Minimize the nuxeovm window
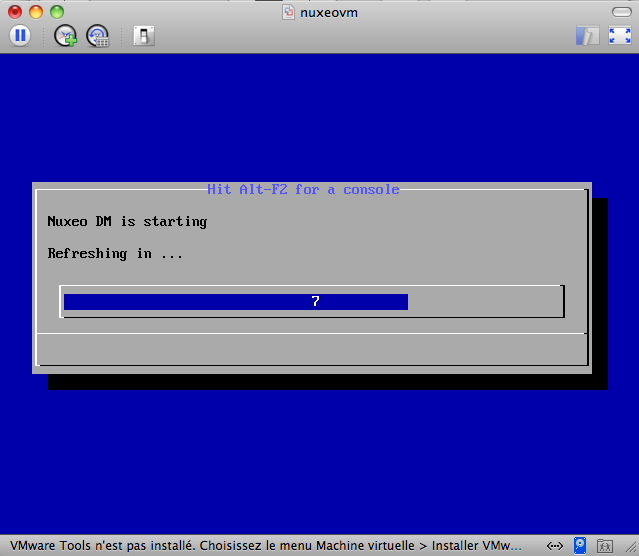This screenshot has height=556, width=639. 36,12
